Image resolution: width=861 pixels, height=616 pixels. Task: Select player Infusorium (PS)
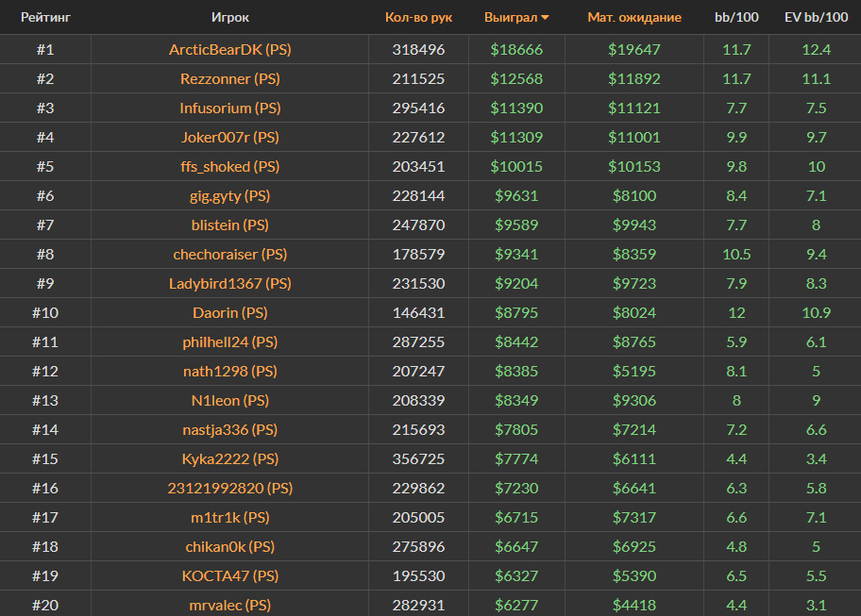point(229,108)
